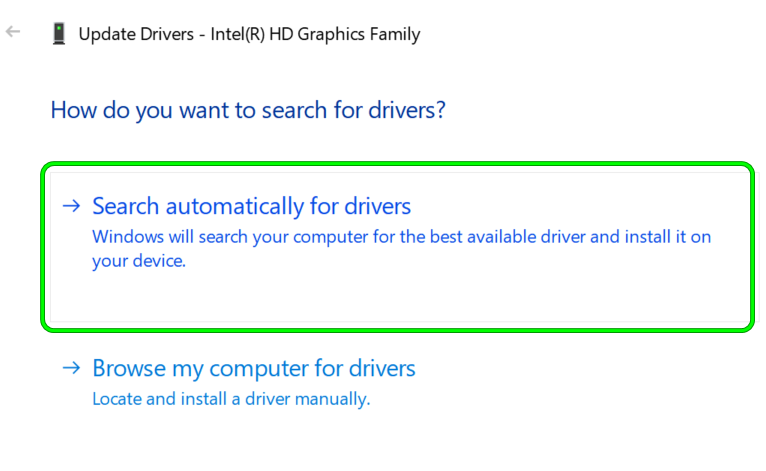Screen dimensions: 766x471
Task: Click the graphics device icon beside the title
Action: tap(59, 33)
